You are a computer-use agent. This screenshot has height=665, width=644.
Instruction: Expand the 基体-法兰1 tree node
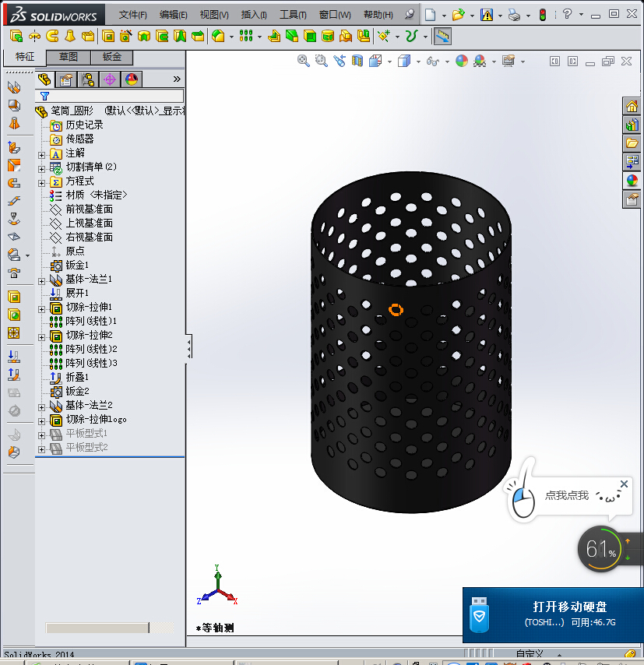click(x=41, y=281)
